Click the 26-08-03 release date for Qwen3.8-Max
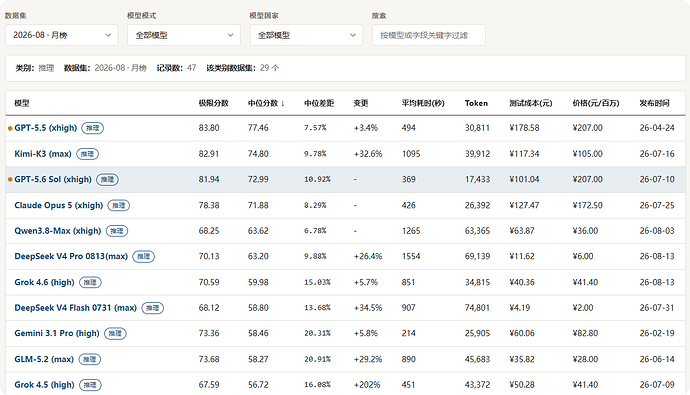Viewport: 690px width, 395px height. (x=657, y=231)
